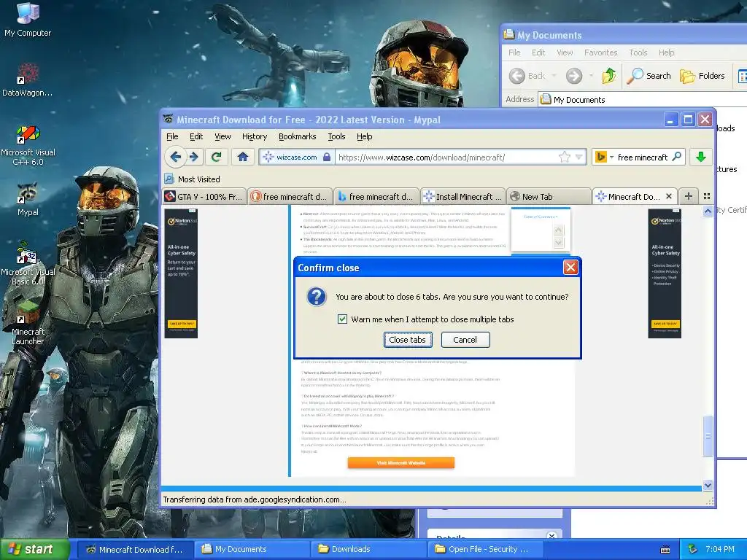Click the orange Visit Minecraft Website button
This screenshot has height=560, width=747.
400,462
